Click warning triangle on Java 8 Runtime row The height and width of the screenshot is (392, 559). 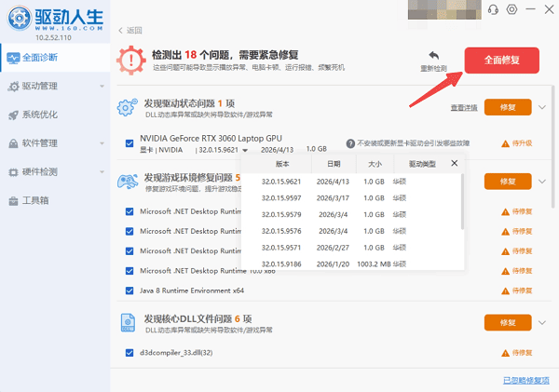point(505,291)
